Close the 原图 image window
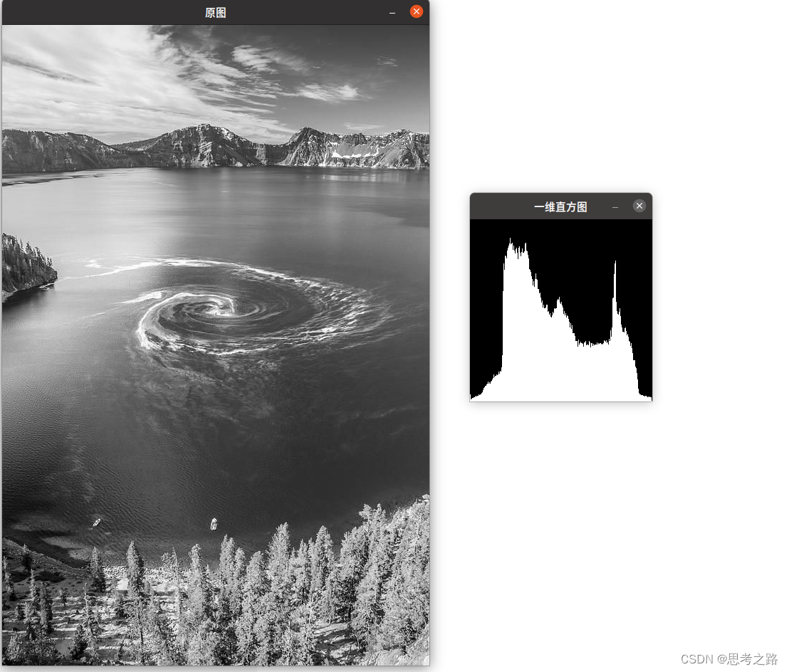The height and width of the screenshot is (672, 789). [416, 11]
